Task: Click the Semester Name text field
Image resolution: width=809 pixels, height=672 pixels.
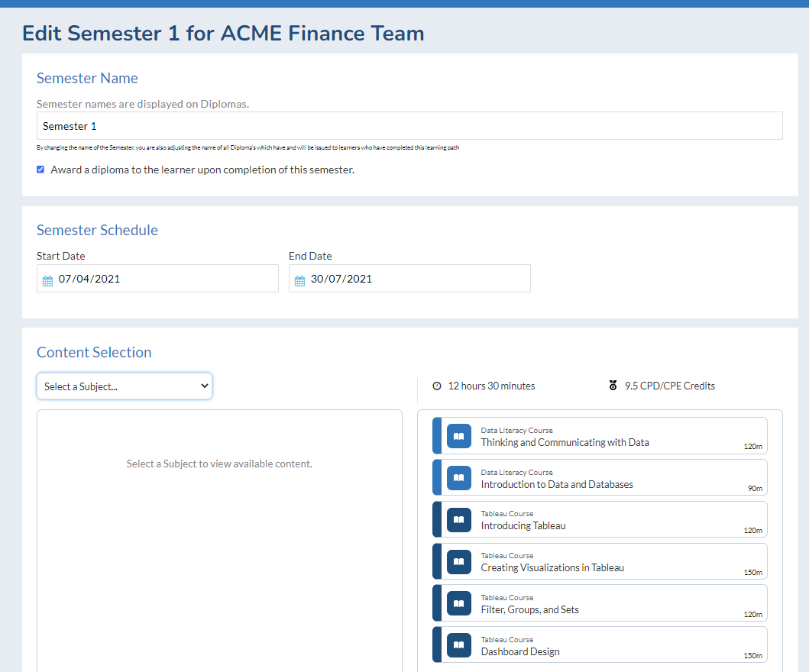Action: coord(409,126)
